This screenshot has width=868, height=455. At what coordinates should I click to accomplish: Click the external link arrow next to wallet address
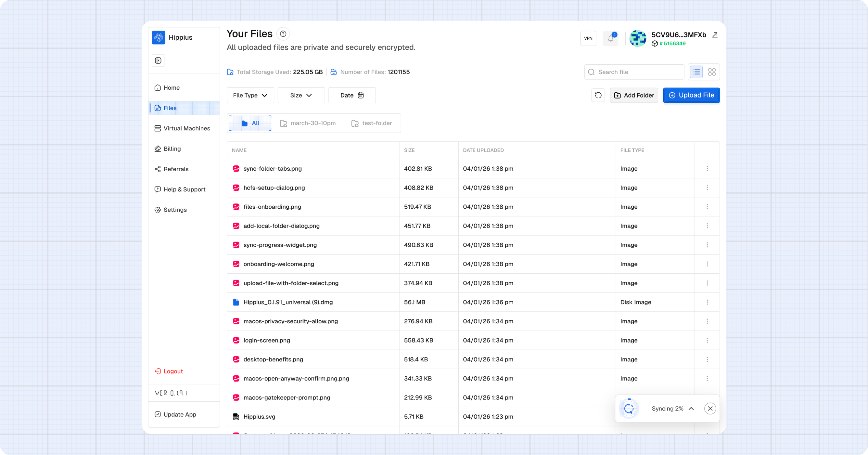715,35
